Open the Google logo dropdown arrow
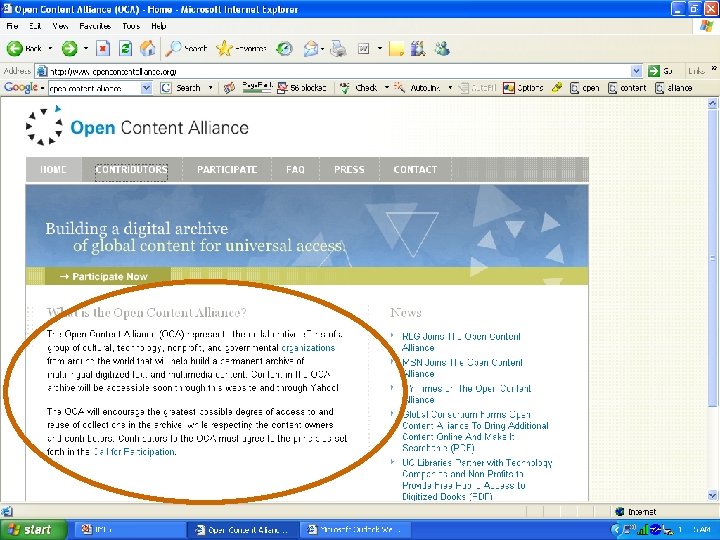Image resolution: width=720 pixels, height=540 pixels. [42, 88]
